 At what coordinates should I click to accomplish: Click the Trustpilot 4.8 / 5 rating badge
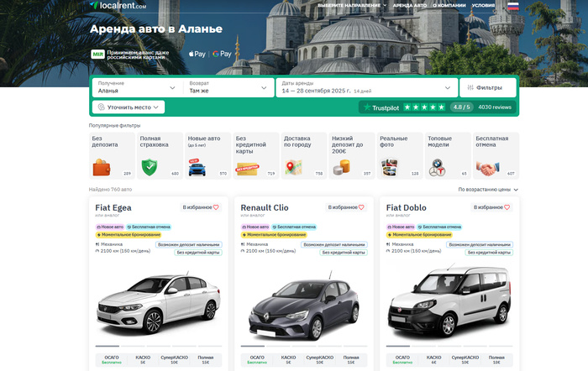[x=461, y=107]
